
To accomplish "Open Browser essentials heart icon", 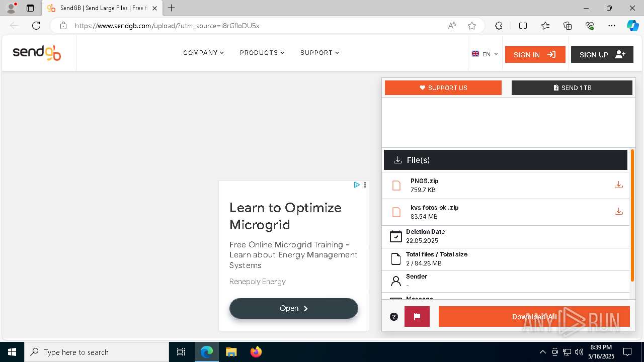I will (590, 26).
